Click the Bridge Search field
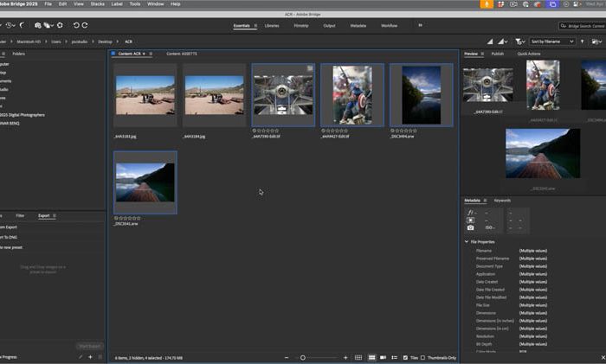 point(583,26)
